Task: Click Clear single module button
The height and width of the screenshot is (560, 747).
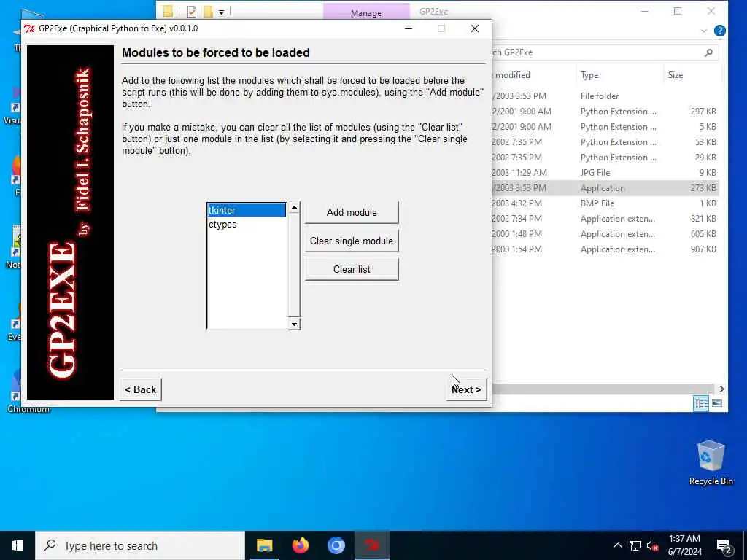Action: (352, 241)
